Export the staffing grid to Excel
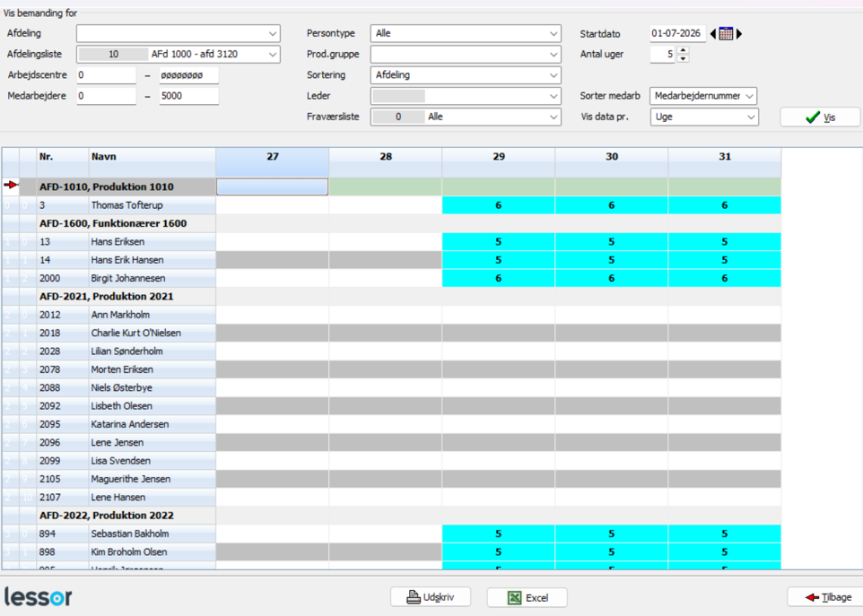Screen dimensions: 863x616 coord(527,598)
